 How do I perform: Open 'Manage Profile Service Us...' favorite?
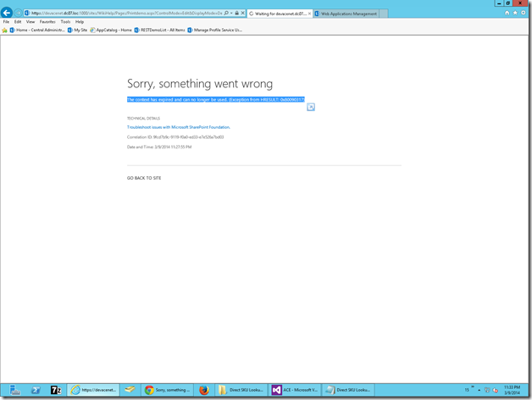[215, 31]
